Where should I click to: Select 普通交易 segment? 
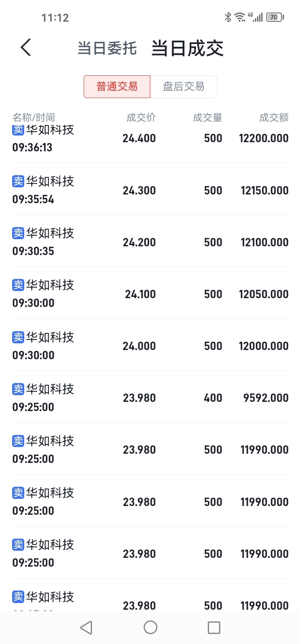[117, 87]
